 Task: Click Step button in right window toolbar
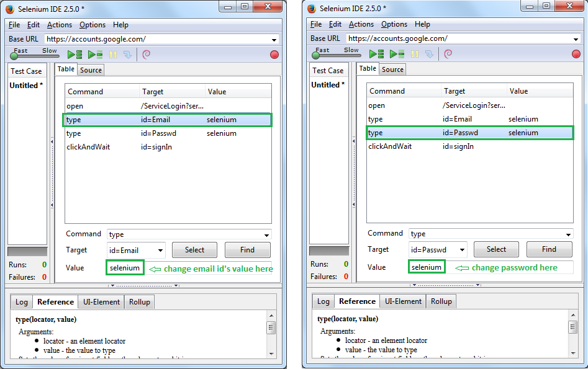tap(430, 54)
